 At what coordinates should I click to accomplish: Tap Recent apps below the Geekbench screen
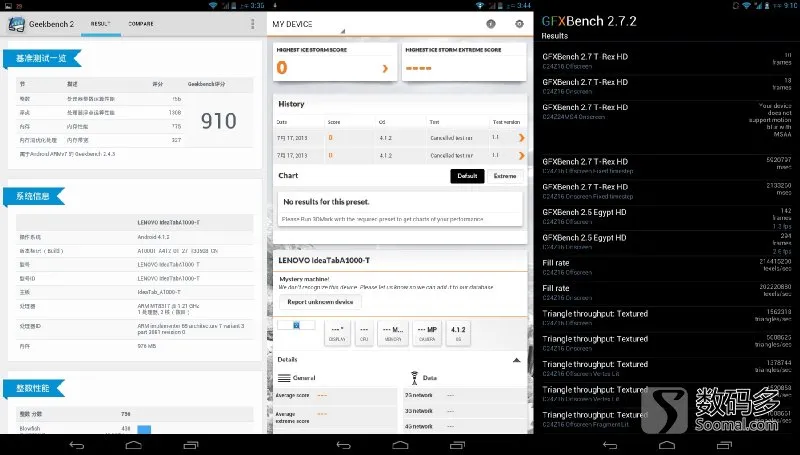[x=191, y=445]
